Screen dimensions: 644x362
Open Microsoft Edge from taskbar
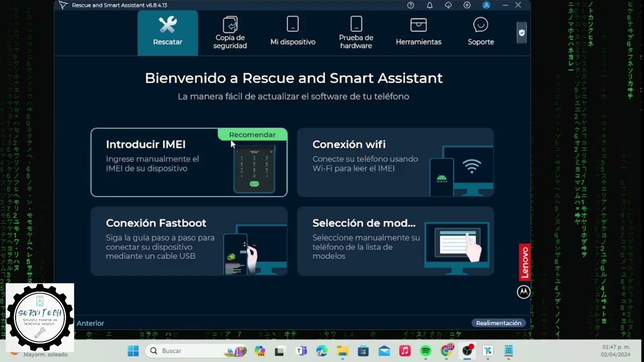pos(322,351)
